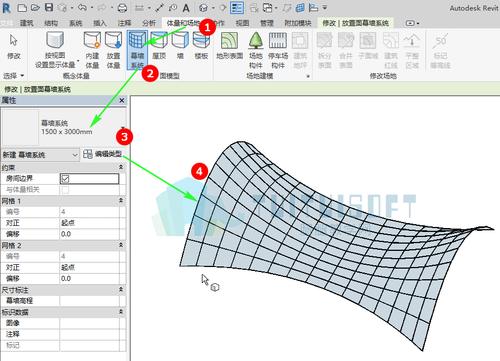Image resolution: width=500 pixels, height=361 pixels.
Task: Expand the Model Site (场地建模) panel launcher arrow
Action: [x=308, y=76]
